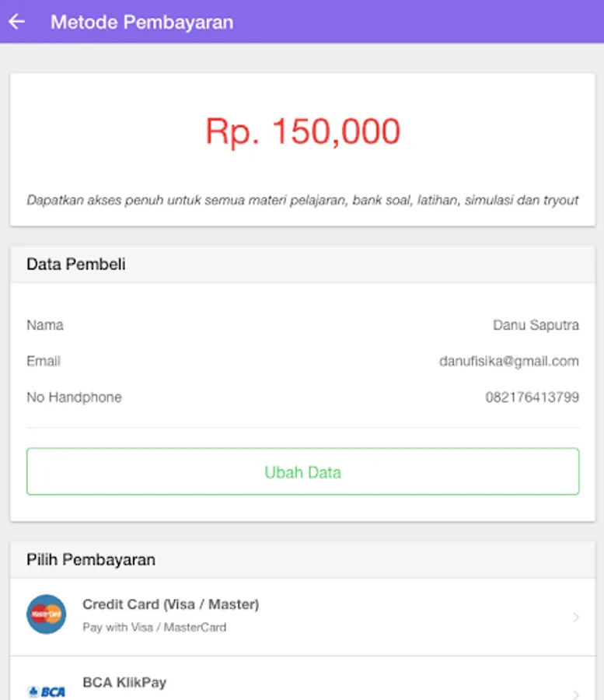
Task: Click the phone number 082176413799
Action: tap(532, 397)
